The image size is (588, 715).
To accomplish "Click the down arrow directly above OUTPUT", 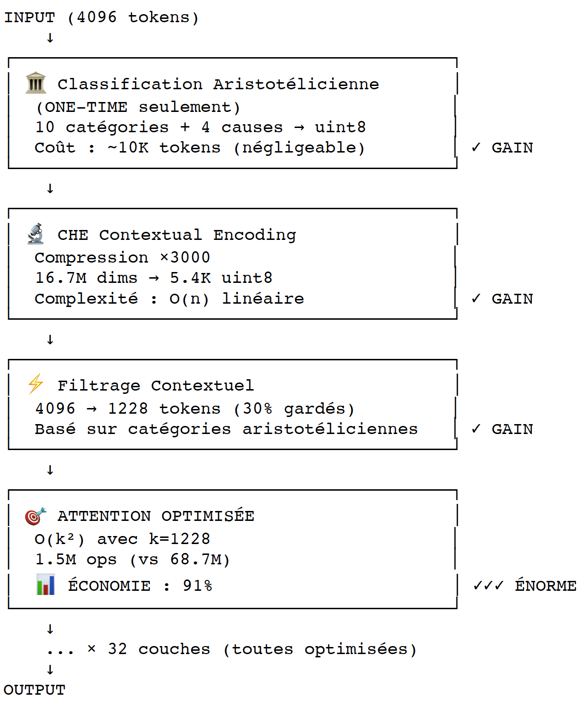I will pos(50,670).
